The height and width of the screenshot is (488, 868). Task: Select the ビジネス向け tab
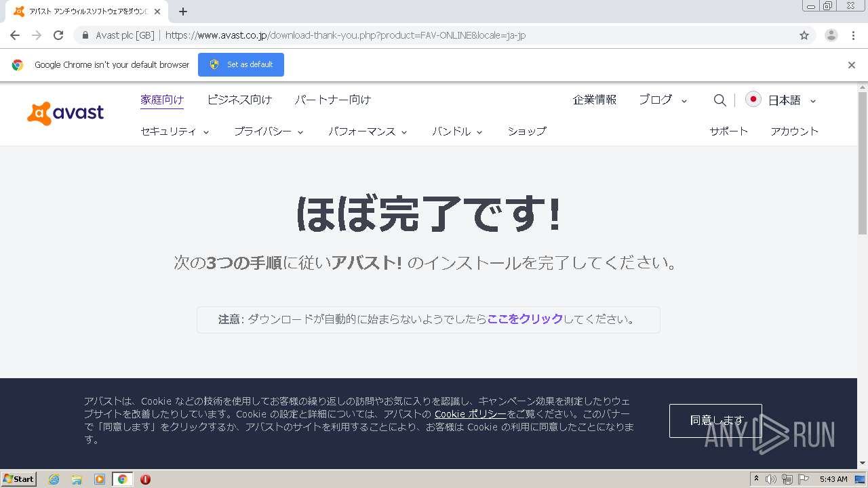coord(239,100)
